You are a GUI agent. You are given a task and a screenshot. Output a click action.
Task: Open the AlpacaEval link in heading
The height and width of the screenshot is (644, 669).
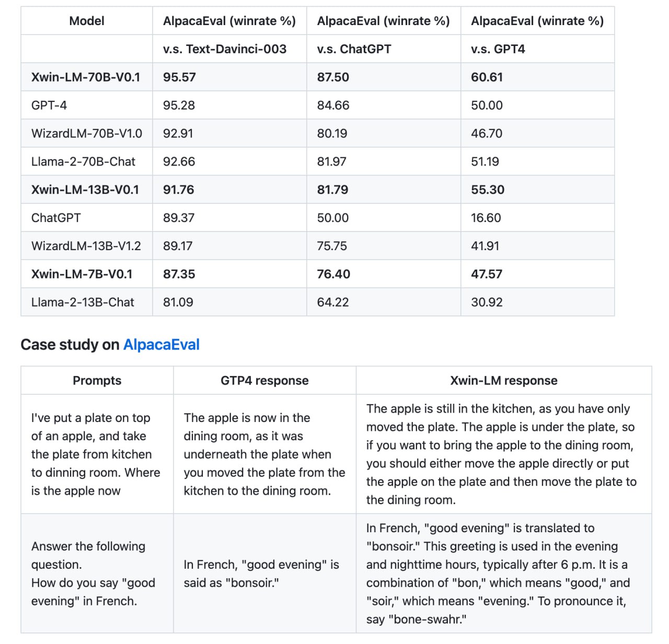coord(161,345)
